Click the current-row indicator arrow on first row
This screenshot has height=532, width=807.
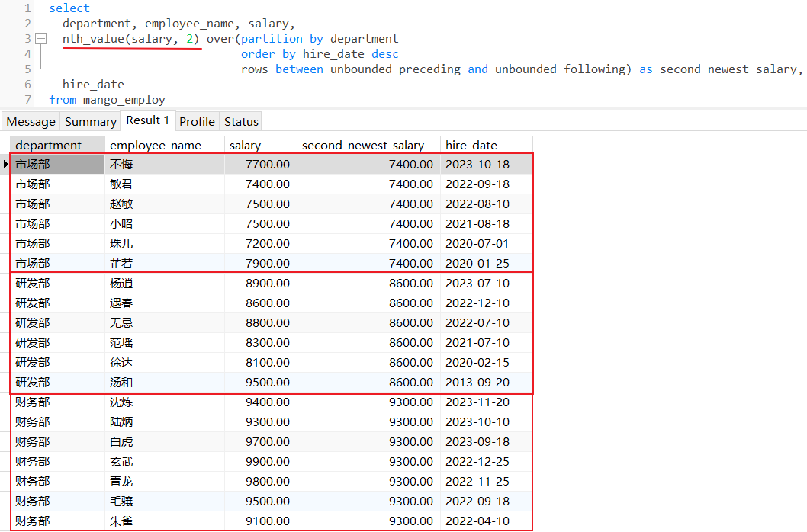pyautogui.click(x=5, y=164)
